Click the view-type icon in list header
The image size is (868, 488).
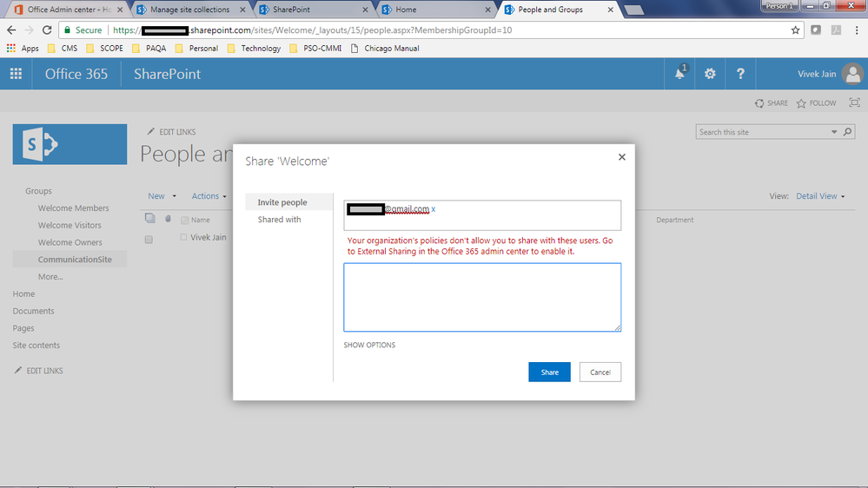(x=150, y=218)
